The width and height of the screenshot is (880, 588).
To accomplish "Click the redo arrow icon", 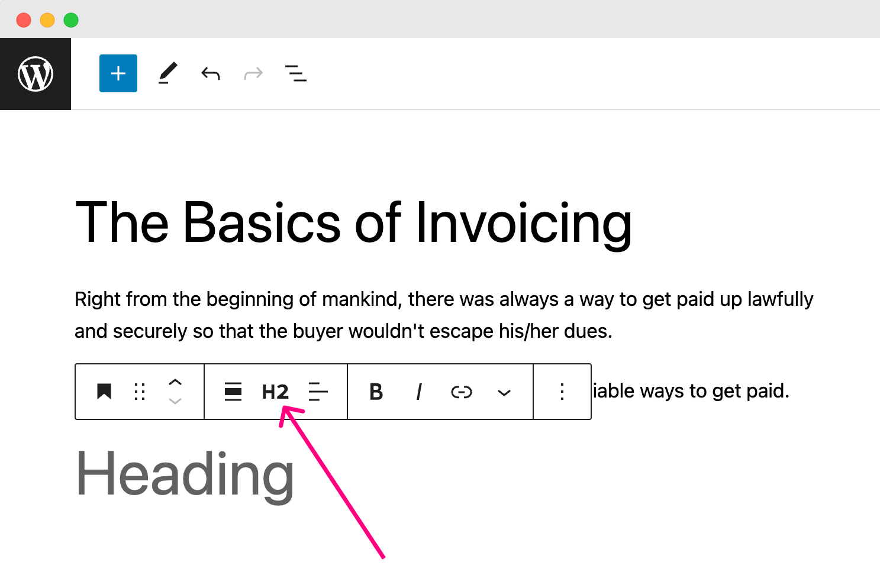I will coord(253,74).
